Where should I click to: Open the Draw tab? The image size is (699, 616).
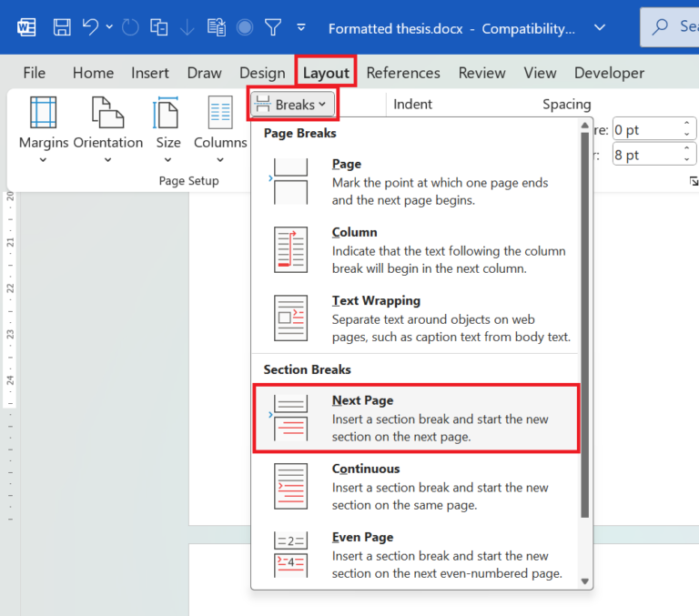pyautogui.click(x=204, y=73)
